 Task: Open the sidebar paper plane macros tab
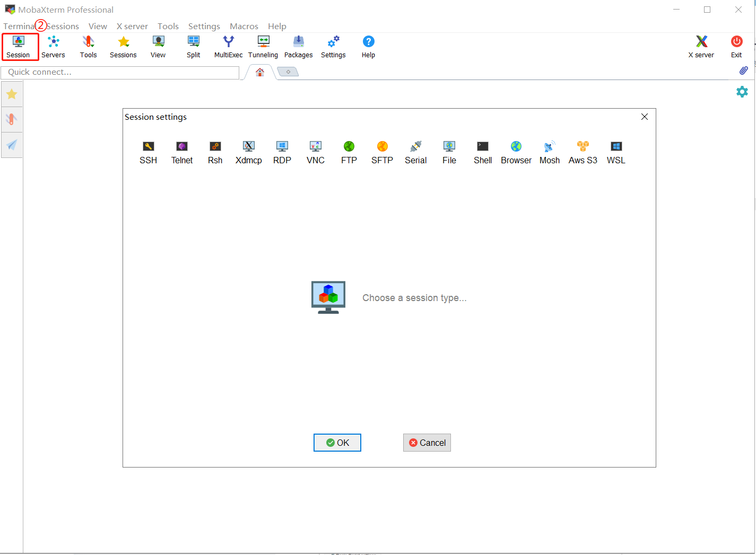[x=12, y=145]
